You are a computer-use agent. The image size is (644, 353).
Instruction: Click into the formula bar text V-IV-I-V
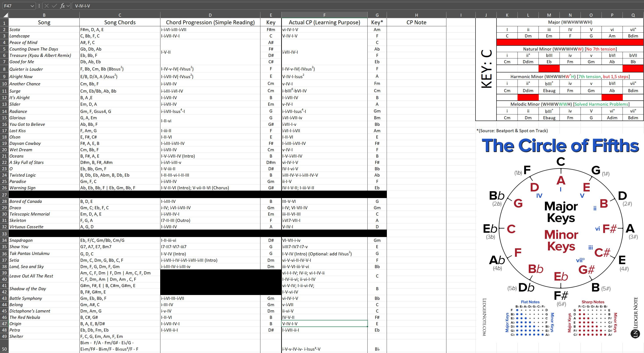(x=82, y=6)
